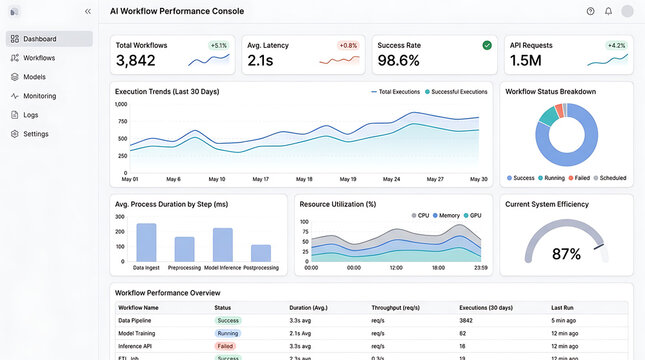Click Success status badge for Data Pipeline
Viewport: 645px width, 360px height.
[228, 321]
